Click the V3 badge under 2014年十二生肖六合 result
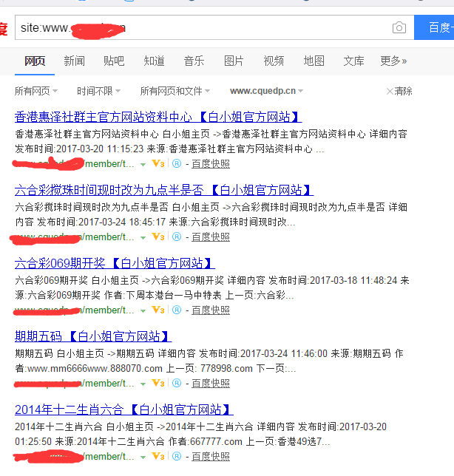 [x=158, y=456]
